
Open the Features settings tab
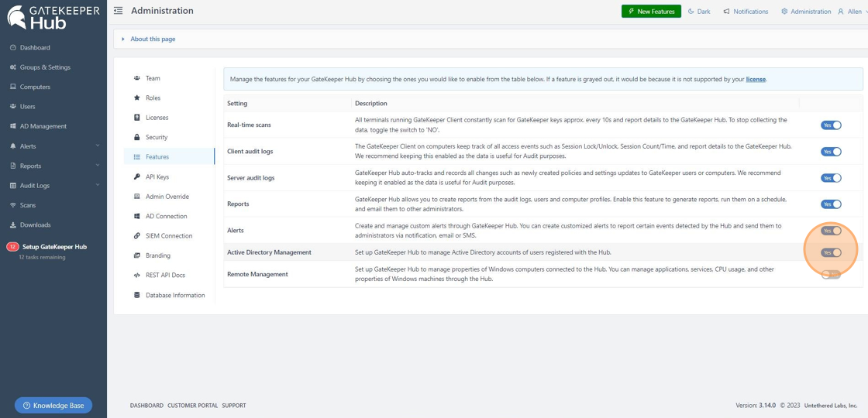click(170, 157)
